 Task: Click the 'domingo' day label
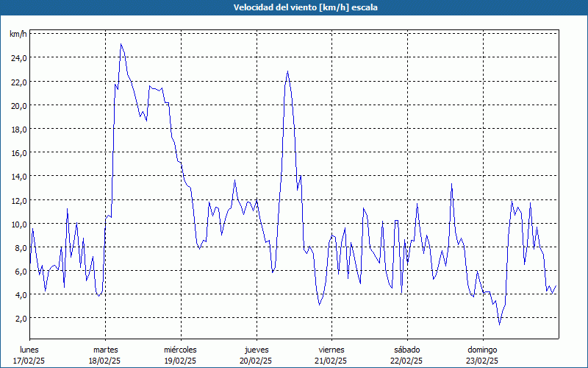click(482, 350)
